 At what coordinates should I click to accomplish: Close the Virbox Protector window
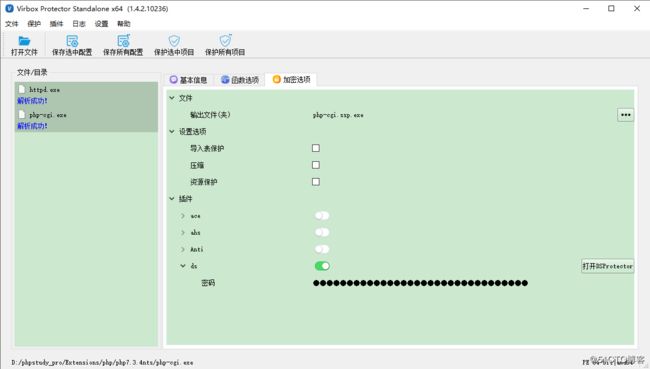(x=637, y=8)
